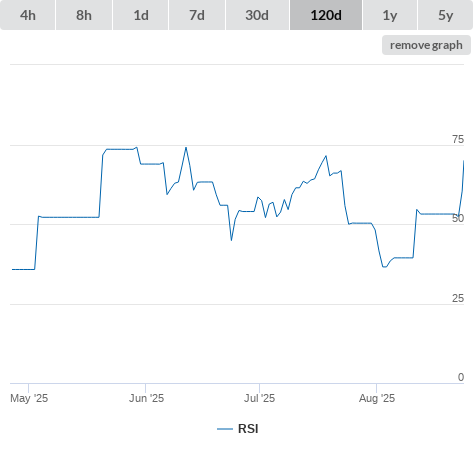Show the 1y time range
The image size is (474, 455).
point(390,15)
